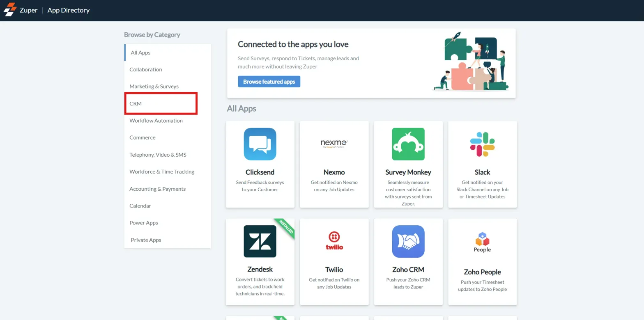Click the Zoho People app title

tap(482, 272)
